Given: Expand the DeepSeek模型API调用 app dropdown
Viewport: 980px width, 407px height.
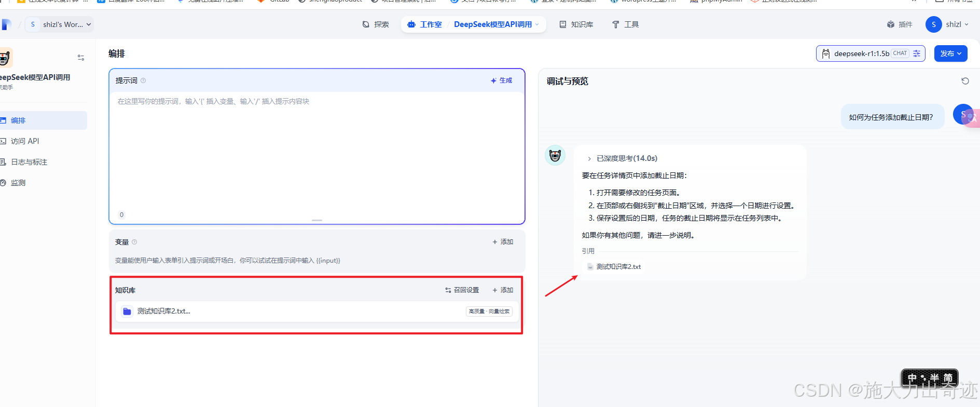Looking at the screenshot, I should pos(496,24).
